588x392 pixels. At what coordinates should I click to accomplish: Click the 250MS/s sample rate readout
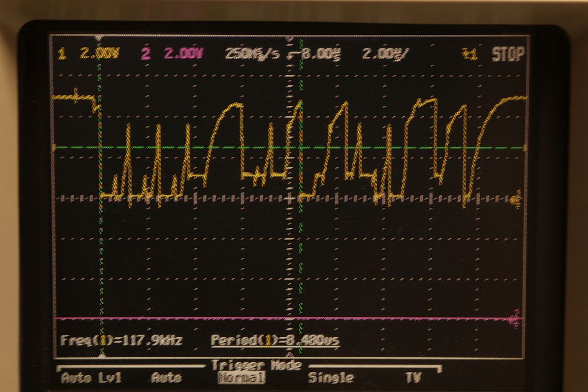[252, 54]
